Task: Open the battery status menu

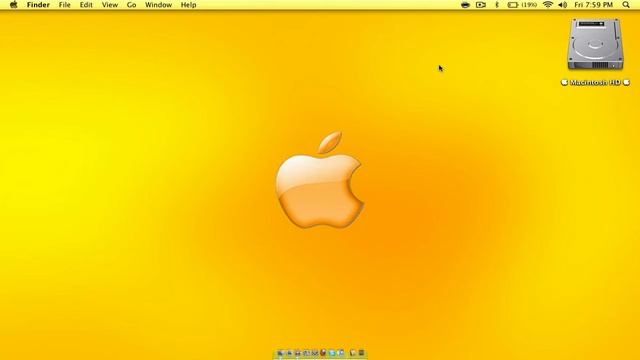Action: tap(522, 5)
